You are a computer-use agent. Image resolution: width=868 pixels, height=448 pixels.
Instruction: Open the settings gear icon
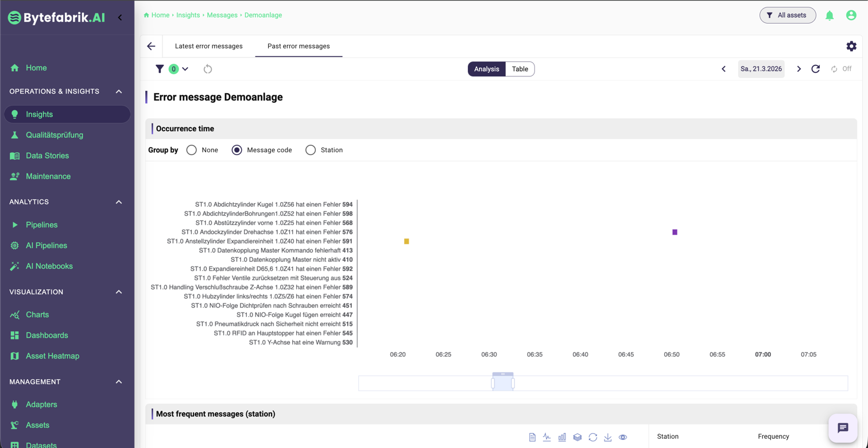[851, 46]
